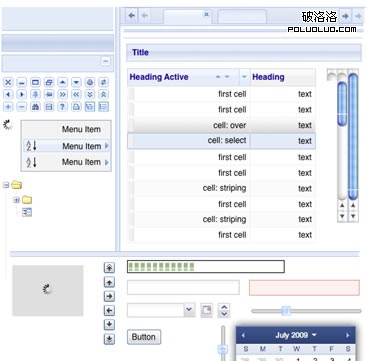367x361 pixels.
Task: Click the printer icon
Action: coord(76,107)
